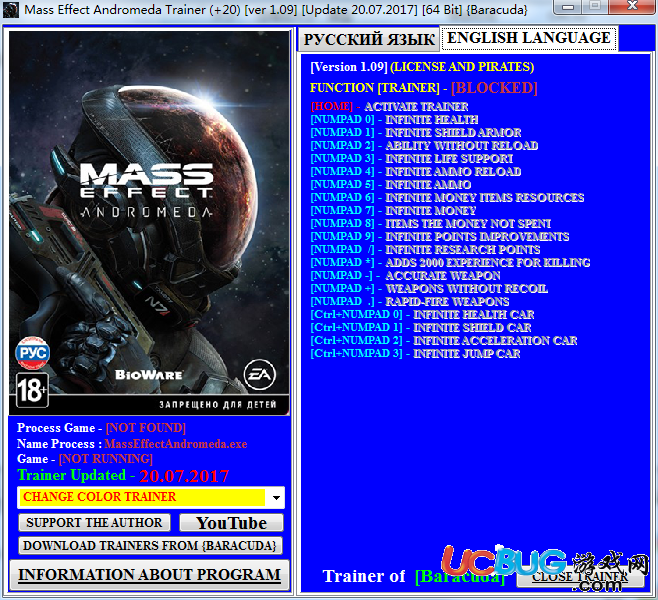Click the [NUMPAD 7] - INFINITE MONEY line
This screenshot has height=600, width=658.
click(393, 211)
